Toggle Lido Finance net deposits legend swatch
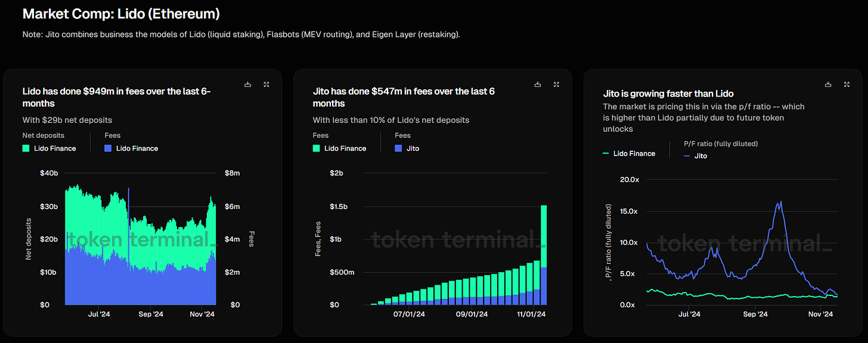This screenshot has width=868, height=343. (x=26, y=148)
